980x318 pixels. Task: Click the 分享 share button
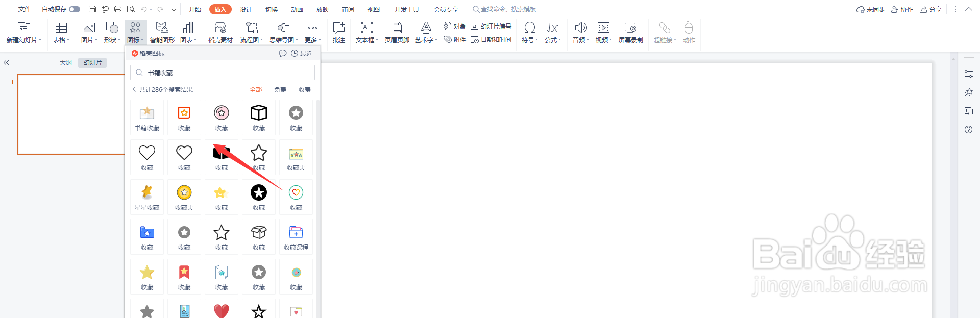[931, 9]
